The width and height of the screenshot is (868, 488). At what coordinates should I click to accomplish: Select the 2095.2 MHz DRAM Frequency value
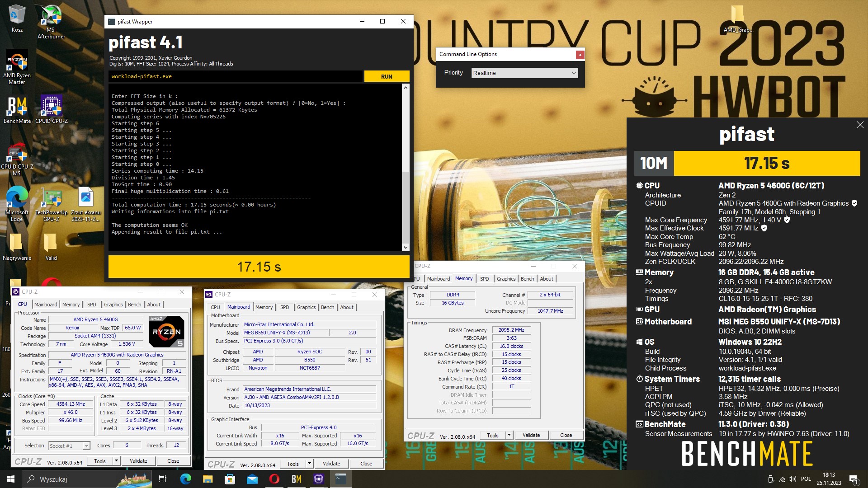[511, 330]
